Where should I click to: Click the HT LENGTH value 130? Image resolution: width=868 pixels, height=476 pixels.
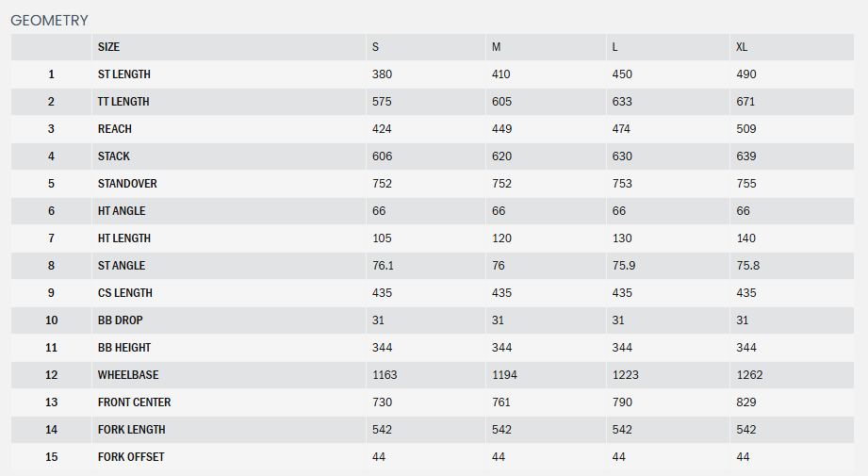click(x=622, y=238)
